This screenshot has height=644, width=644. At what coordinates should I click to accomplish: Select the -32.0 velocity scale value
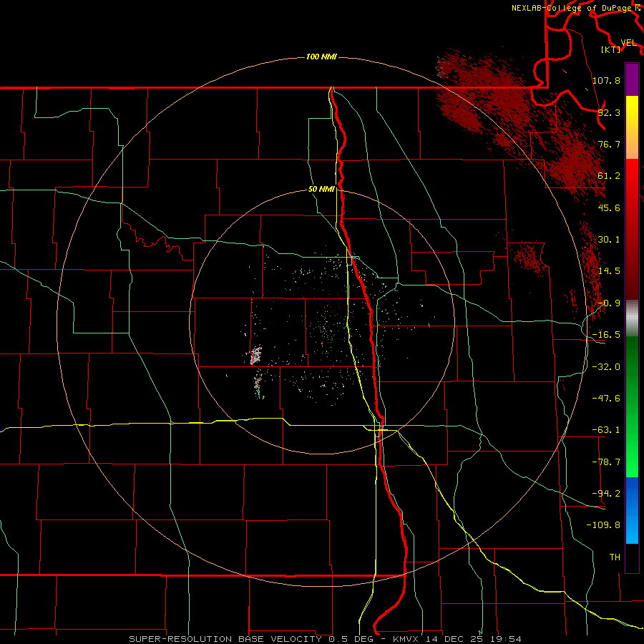pyautogui.click(x=606, y=367)
